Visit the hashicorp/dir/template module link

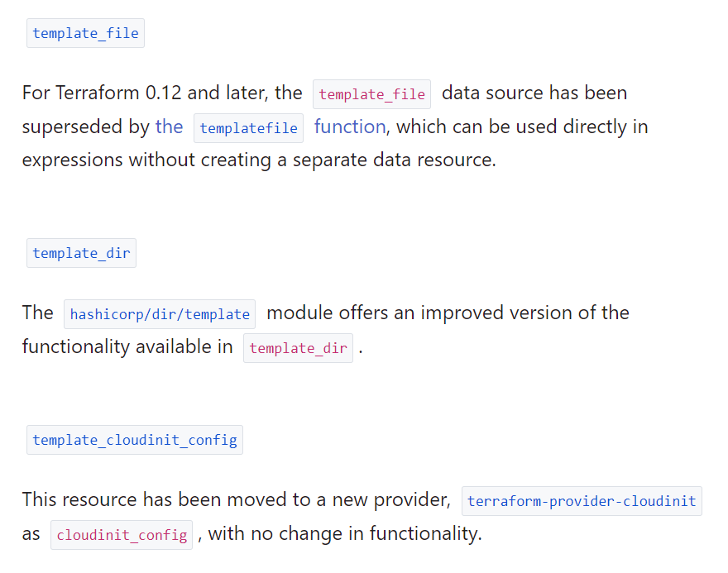pyautogui.click(x=160, y=314)
